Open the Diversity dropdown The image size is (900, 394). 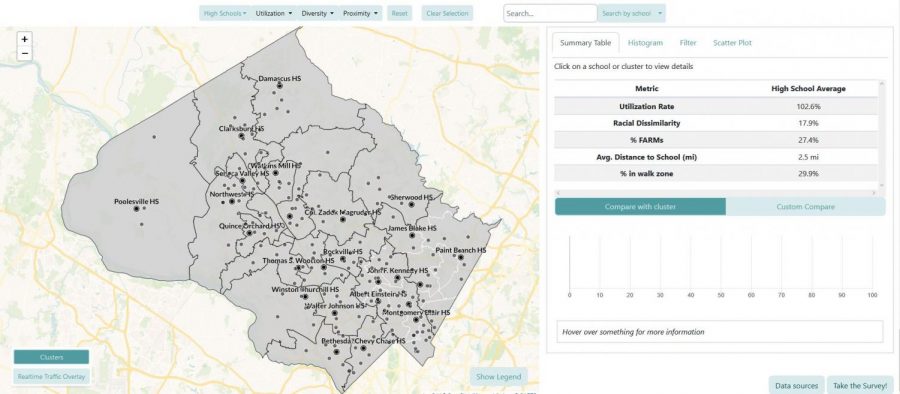click(x=318, y=13)
